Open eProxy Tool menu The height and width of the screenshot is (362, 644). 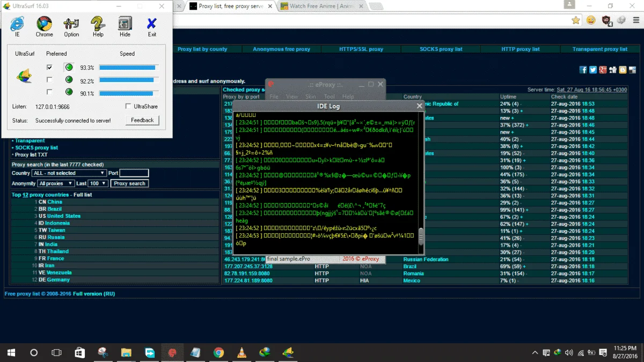coord(329,97)
